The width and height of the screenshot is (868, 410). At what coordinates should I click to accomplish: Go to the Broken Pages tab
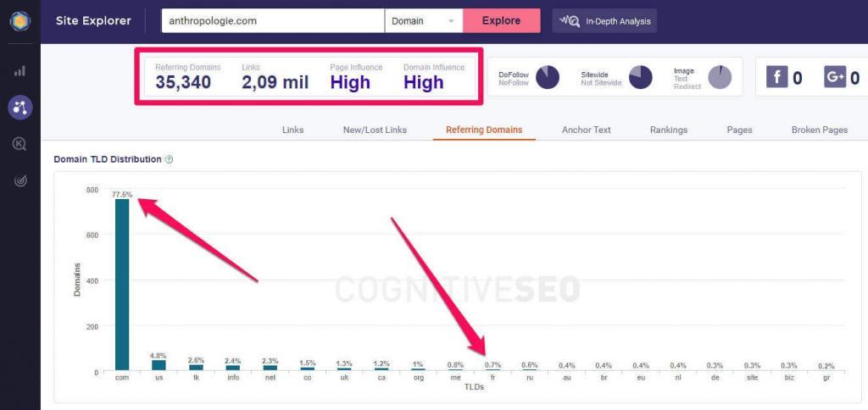(x=819, y=130)
